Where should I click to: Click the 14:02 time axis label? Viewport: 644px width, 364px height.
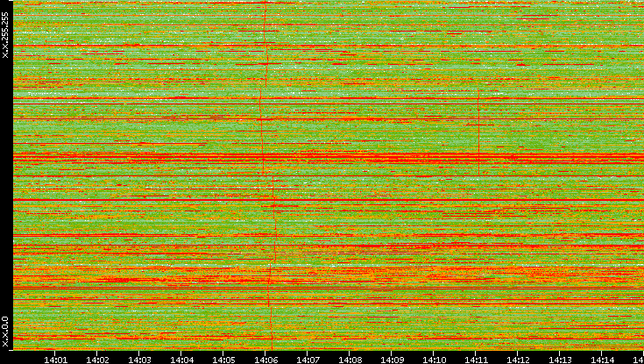98,360
